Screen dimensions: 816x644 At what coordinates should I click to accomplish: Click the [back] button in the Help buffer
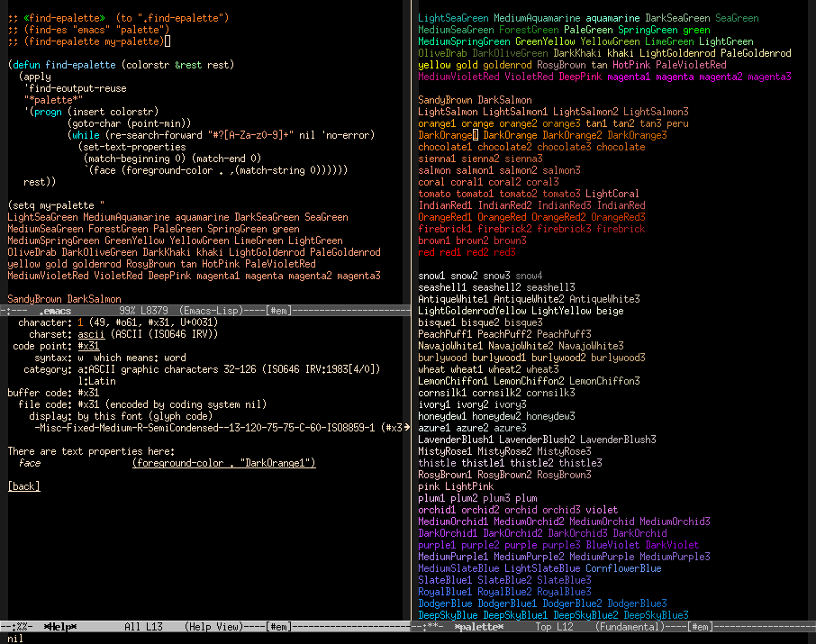(24, 486)
